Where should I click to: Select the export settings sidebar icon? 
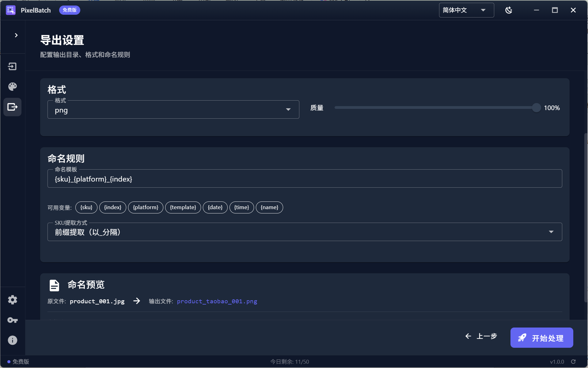tap(12, 107)
